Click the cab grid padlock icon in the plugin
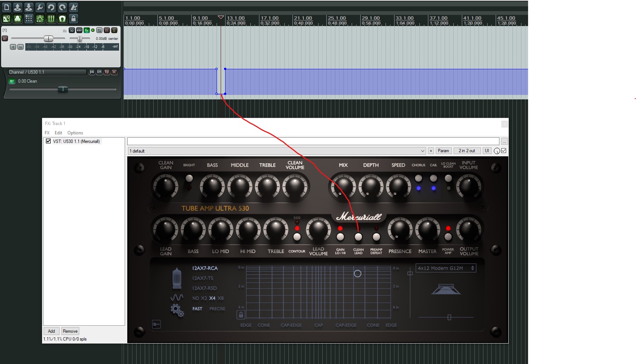This screenshot has width=636, height=364. click(x=241, y=315)
